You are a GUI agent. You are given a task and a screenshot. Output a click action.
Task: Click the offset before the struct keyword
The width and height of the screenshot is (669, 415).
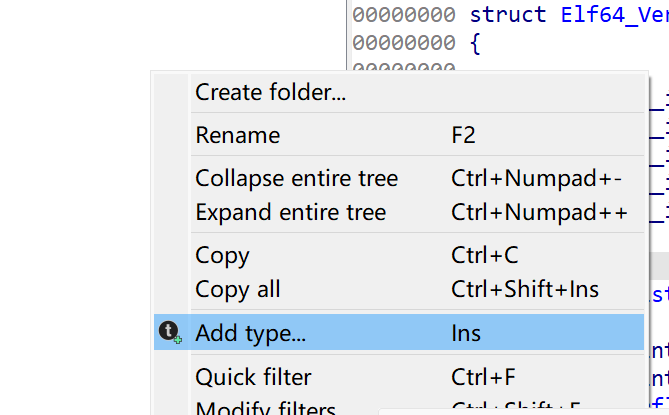point(405,15)
